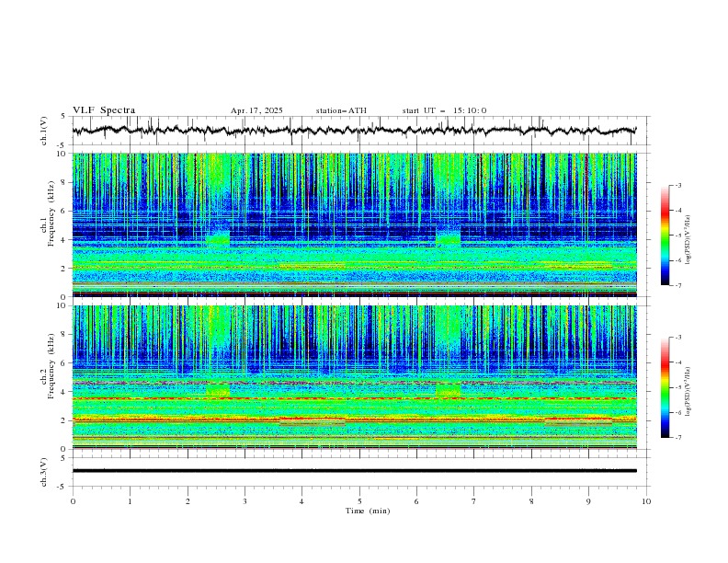Click the upper ch.1 PSD color bar
The height and width of the screenshot is (563, 728).
pyautogui.click(x=665, y=236)
